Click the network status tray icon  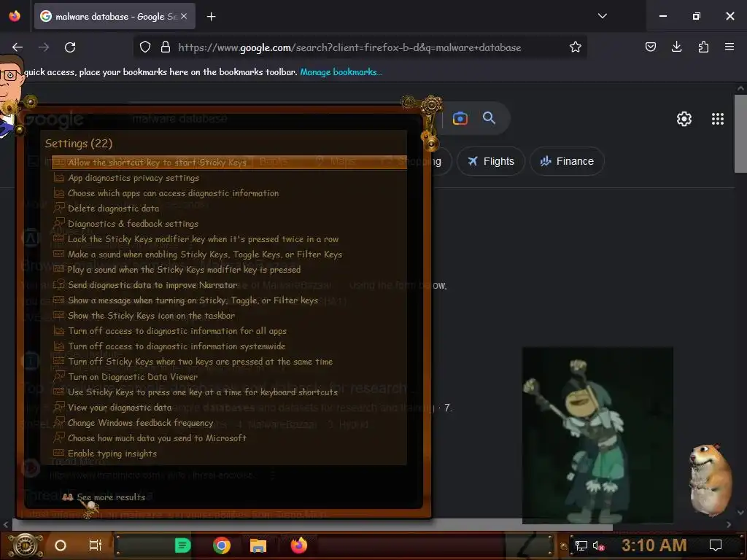tap(581, 545)
